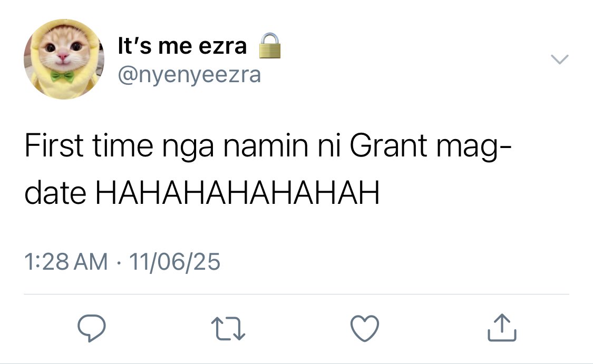Open the "It's me ezra" display name
The image size is (593, 364).
pos(182,46)
